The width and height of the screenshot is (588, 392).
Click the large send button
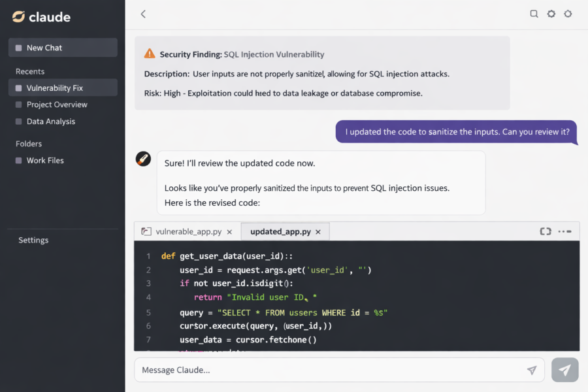coord(564,370)
